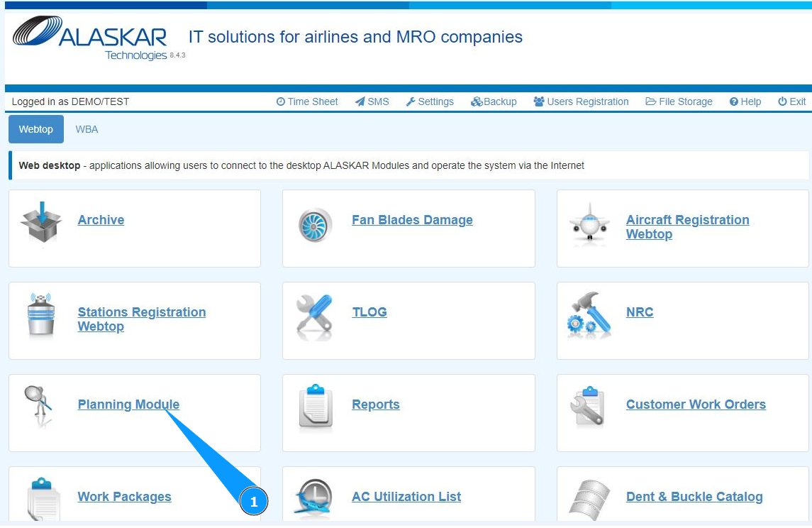Click the 'IT solutions for airlines' tagline

[x=355, y=37]
